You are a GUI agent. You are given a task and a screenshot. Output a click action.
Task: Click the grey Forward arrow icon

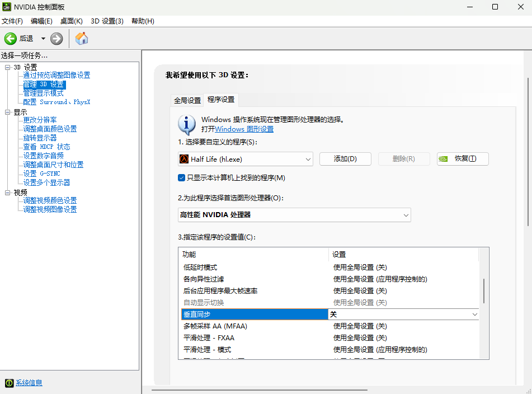[x=57, y=39]
